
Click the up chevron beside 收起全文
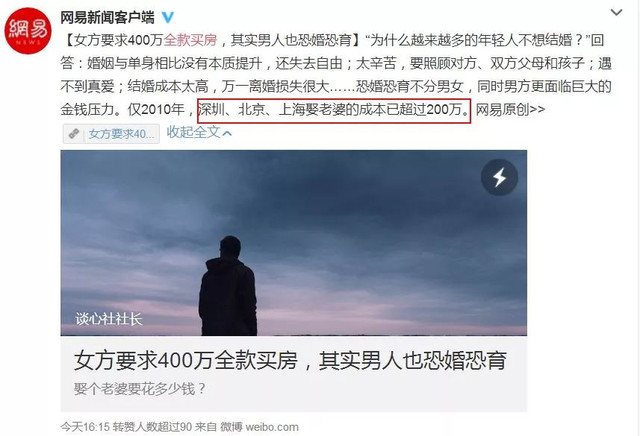[227, 133]
